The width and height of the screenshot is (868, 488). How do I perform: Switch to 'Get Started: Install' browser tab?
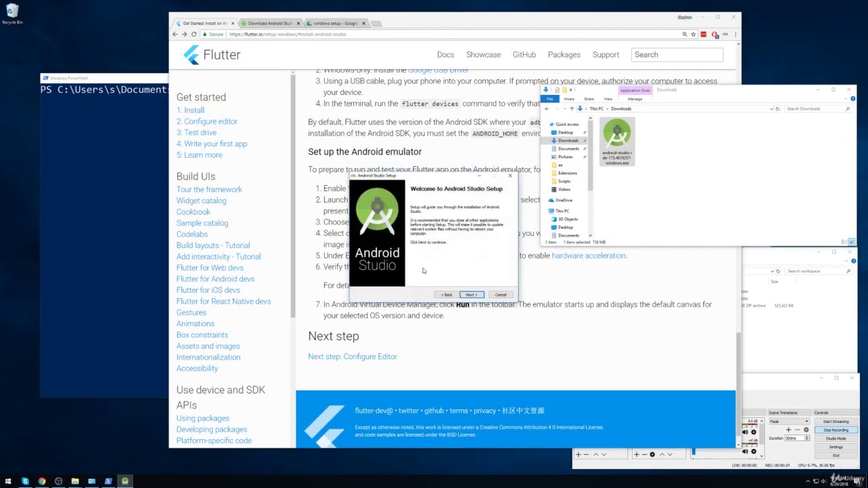tap(205, 24)
